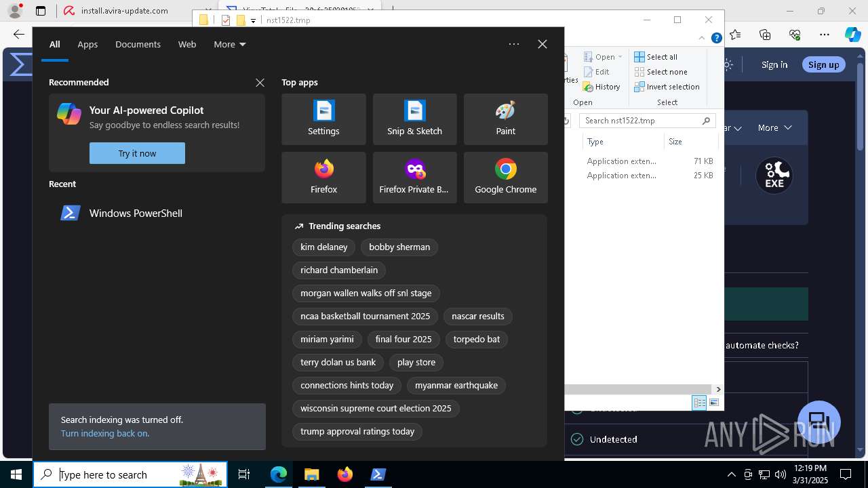This screenshot has height=488, width=868.
Task: Open the notification center
Action: tap(846, 474)
